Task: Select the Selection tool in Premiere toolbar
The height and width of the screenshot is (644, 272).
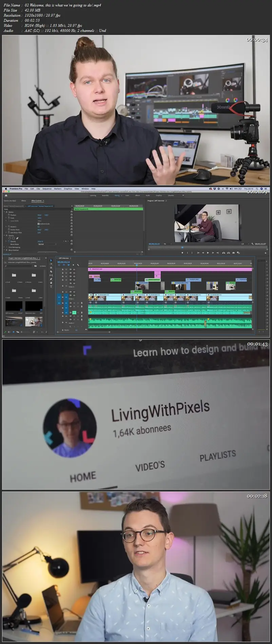Action: click(51, 260)
